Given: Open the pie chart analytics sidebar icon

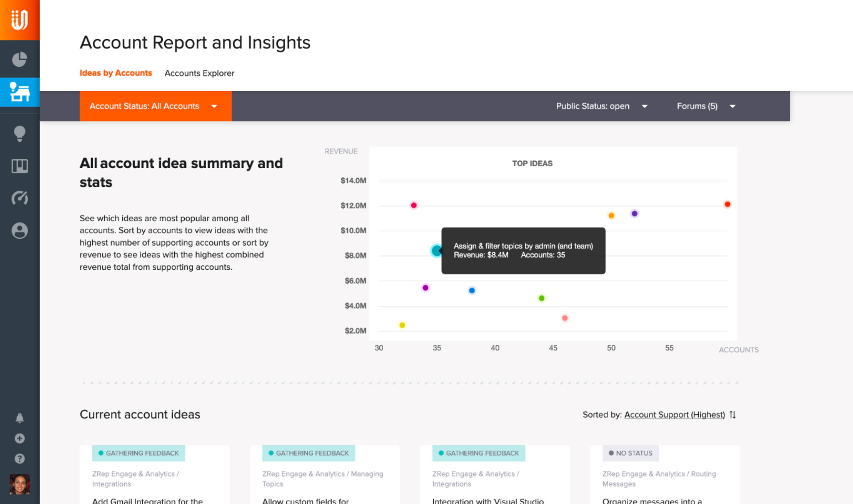Looking at the screenshot, I should (x=20, y=59).
